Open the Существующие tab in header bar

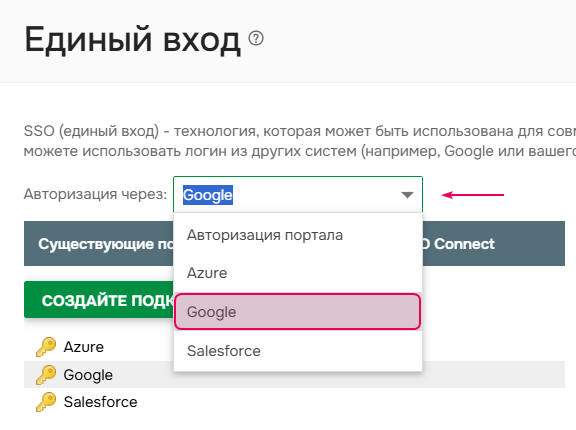point(106,244)
